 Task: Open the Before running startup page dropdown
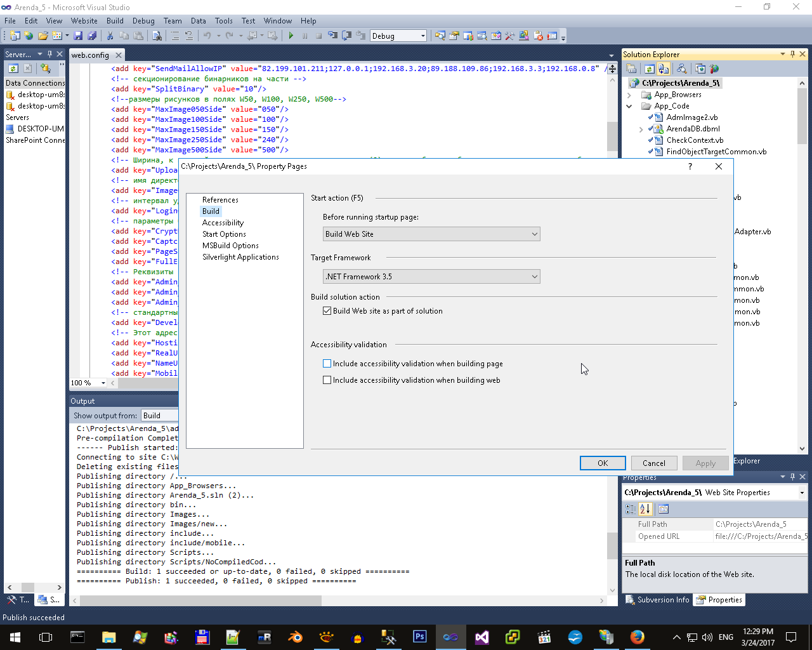coord(431,234)
